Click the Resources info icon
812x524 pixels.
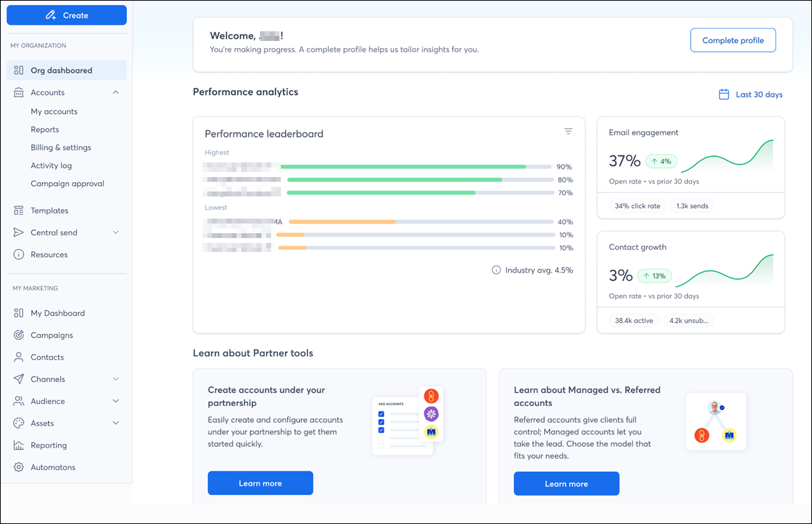(19, 255)
